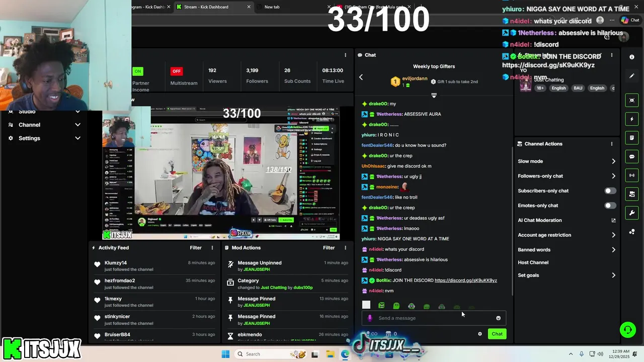Click the Klumzy14 follow entry
This screenshot has height=362, width=644.
tap(155, 266)
